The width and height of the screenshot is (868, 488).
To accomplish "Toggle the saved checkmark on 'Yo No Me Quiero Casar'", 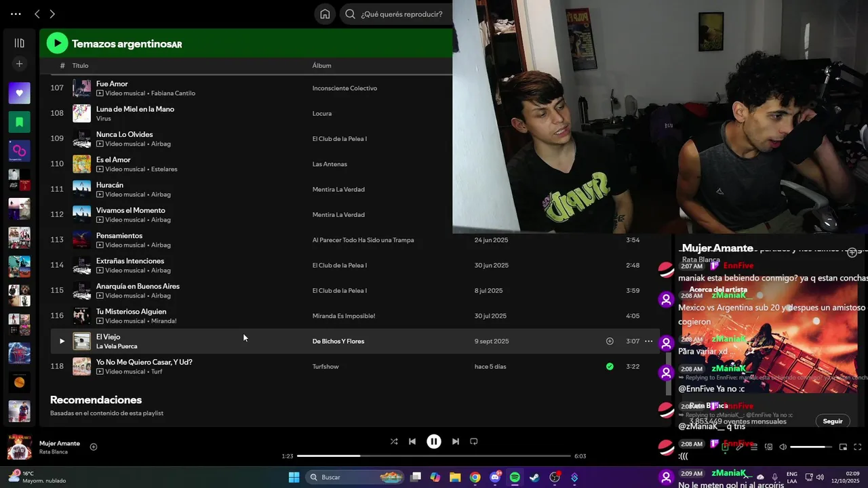I will coord(610,367).
